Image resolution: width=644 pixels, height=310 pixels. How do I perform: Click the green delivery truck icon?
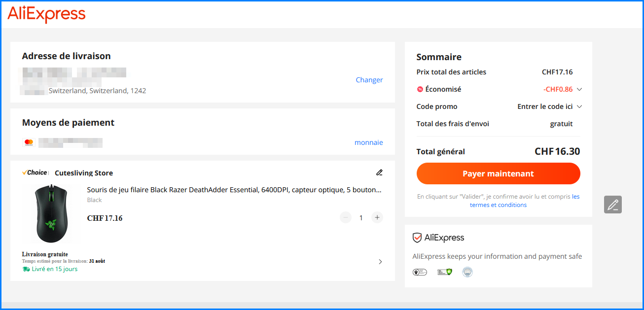(26, 269)
